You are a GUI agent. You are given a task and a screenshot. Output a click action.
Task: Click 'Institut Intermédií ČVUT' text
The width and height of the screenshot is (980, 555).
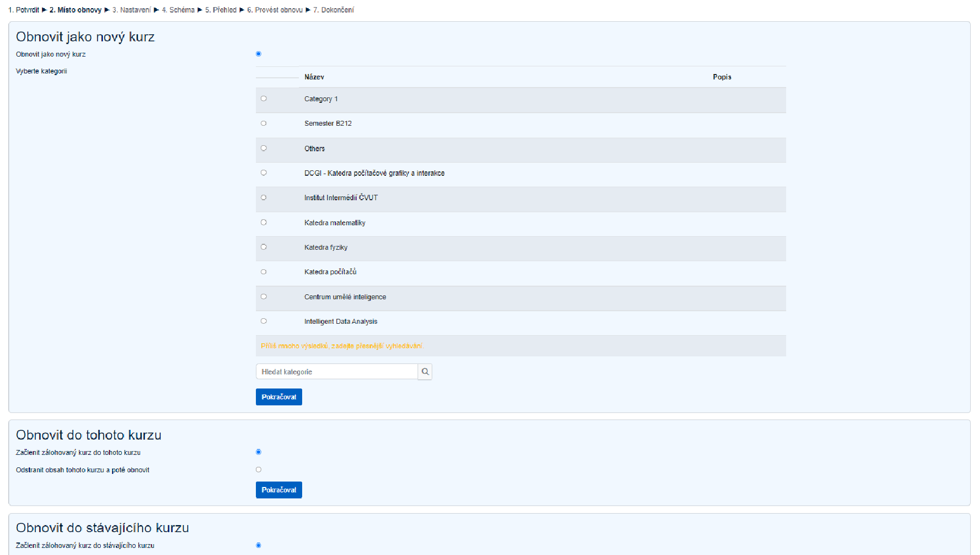click(341, 198)
